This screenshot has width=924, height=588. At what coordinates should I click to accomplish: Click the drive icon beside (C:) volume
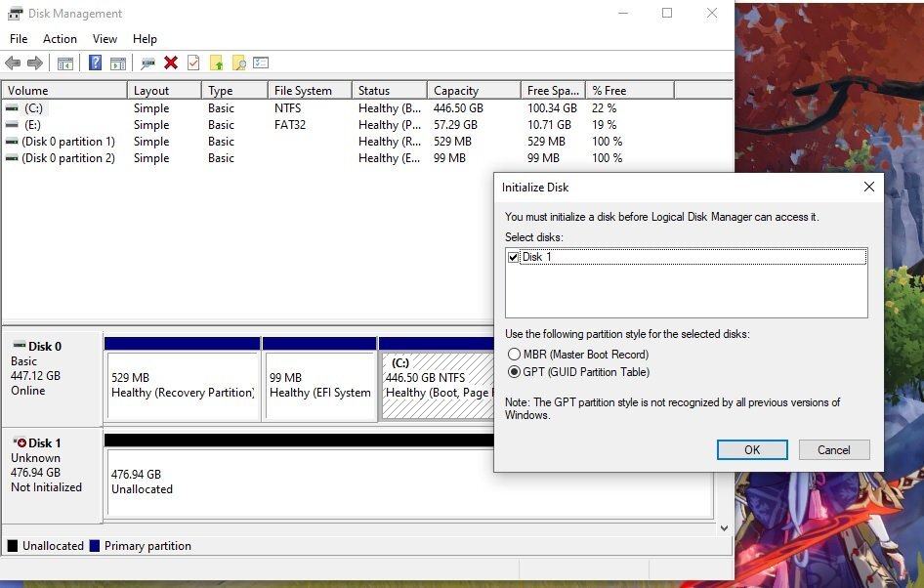[12, 108]
